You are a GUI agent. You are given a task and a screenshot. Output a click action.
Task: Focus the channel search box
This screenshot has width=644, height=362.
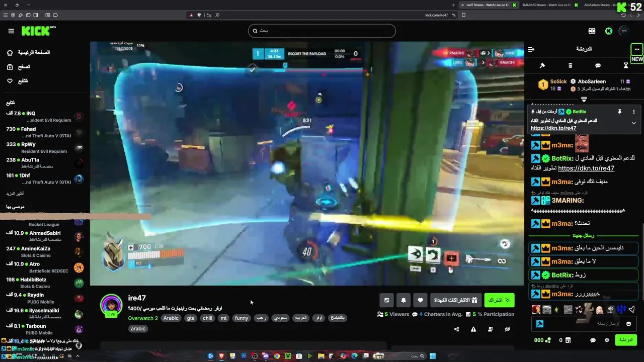pyautogui.click(x=322, y=31)
